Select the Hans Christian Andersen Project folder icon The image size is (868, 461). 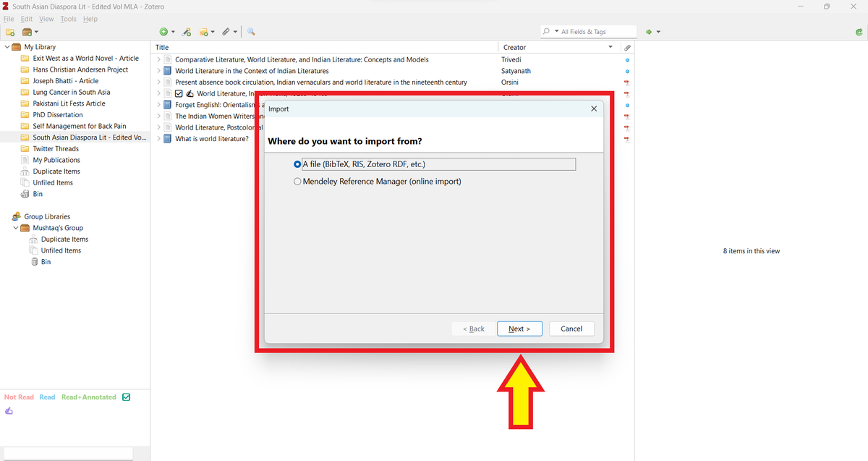coord(25,69)
